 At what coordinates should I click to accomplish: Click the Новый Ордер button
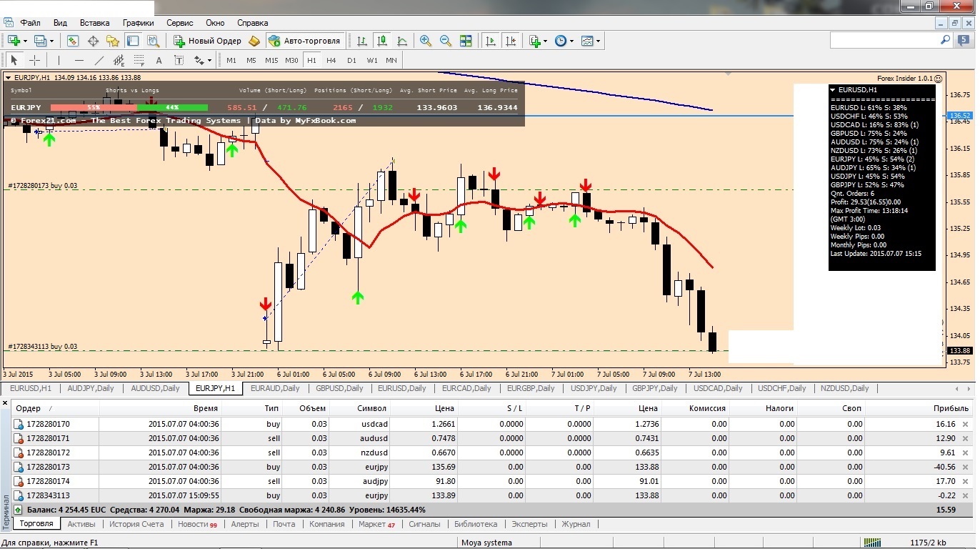pos(208,41)
